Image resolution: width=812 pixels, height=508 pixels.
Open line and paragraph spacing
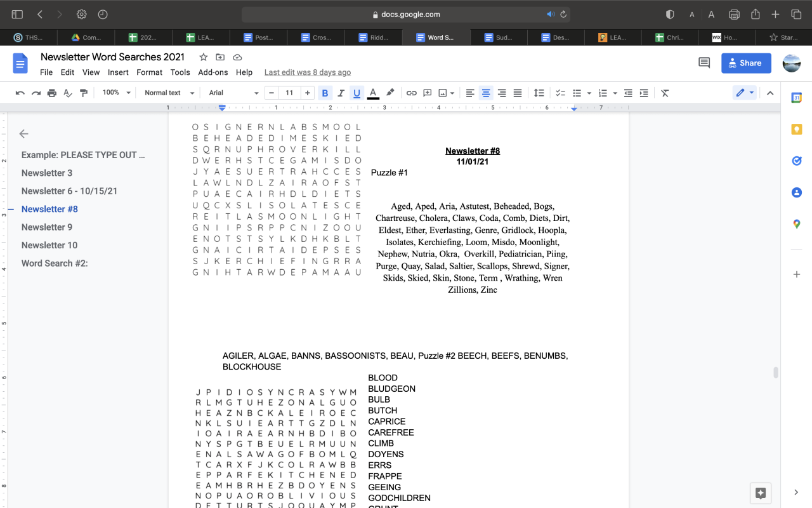[539, 93]
